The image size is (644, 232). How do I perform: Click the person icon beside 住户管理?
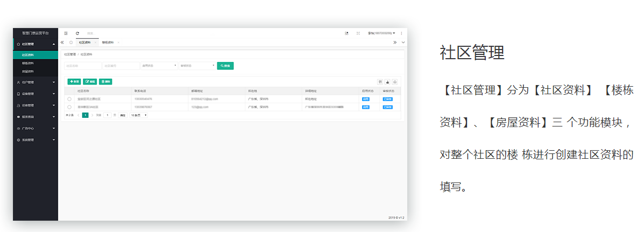click(18, 82)
